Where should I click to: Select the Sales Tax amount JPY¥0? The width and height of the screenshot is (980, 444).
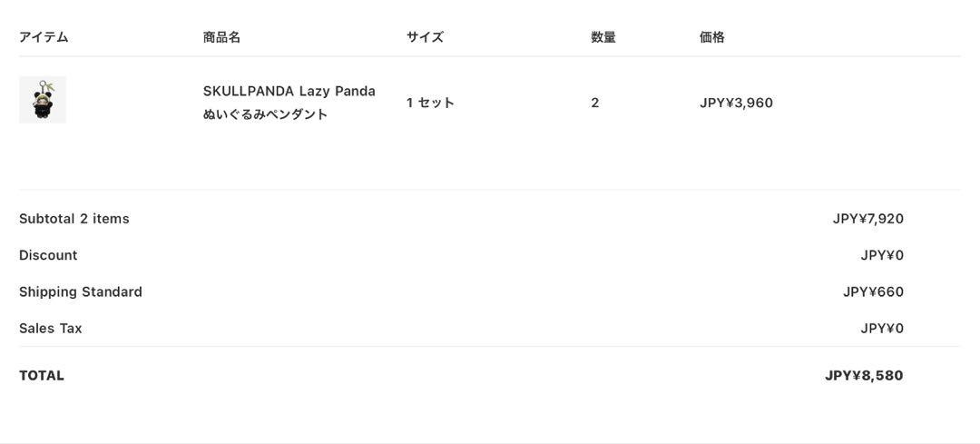click(882, 329)
